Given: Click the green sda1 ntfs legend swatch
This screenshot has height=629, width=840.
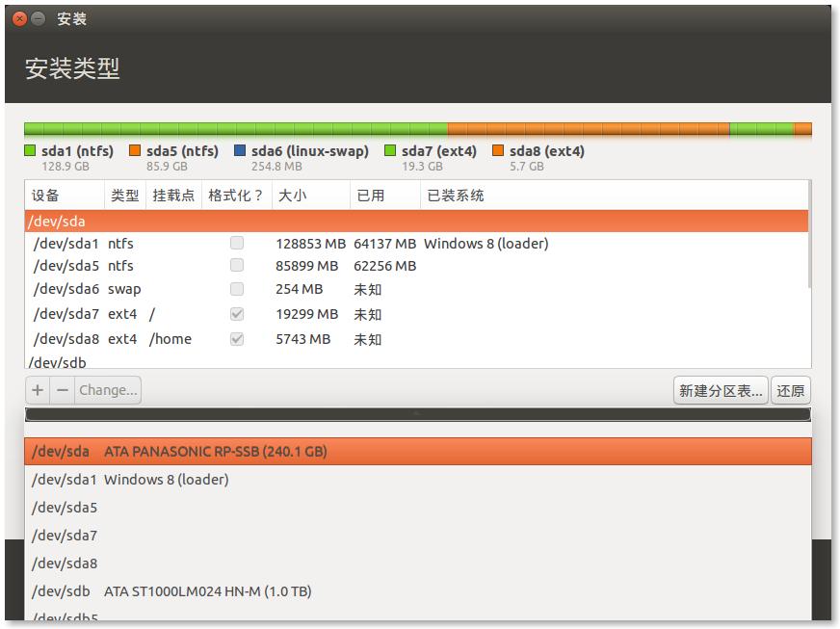Looking at the screenshot, I should [30, 151].
